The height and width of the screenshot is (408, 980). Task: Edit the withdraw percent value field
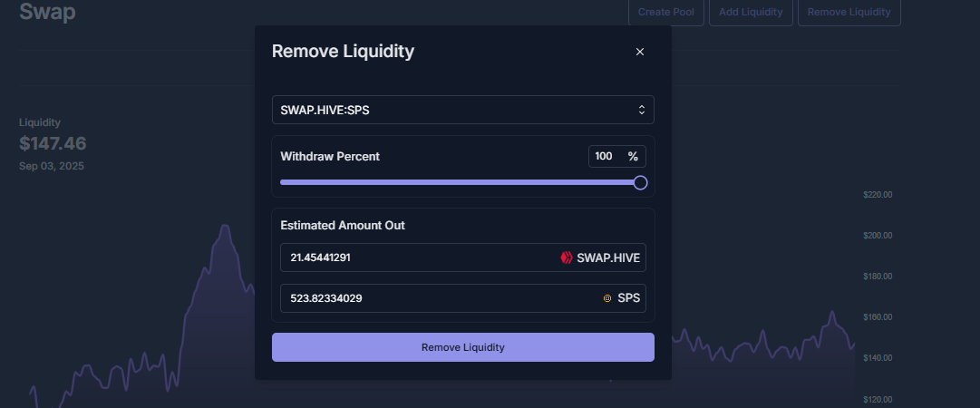(606, 156)
